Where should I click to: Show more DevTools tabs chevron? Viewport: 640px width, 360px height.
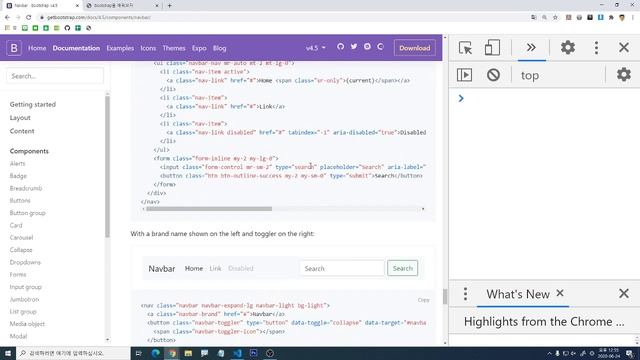531,48
